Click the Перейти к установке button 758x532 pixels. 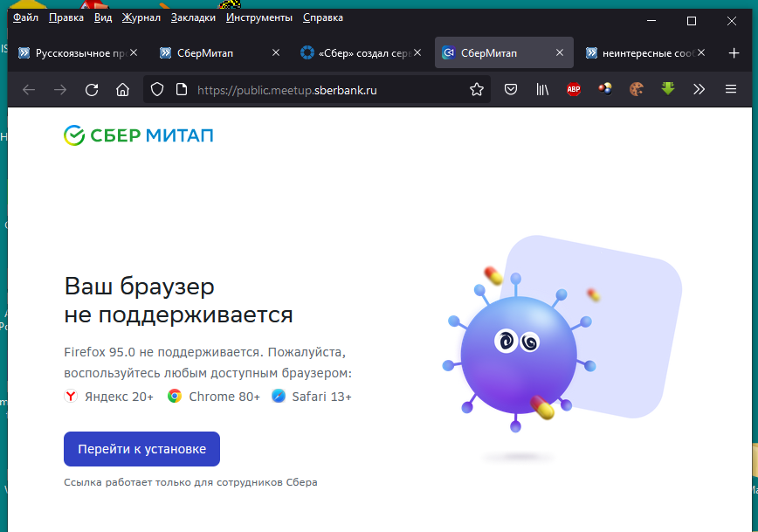pyautogui.click(x=141, y=449)
